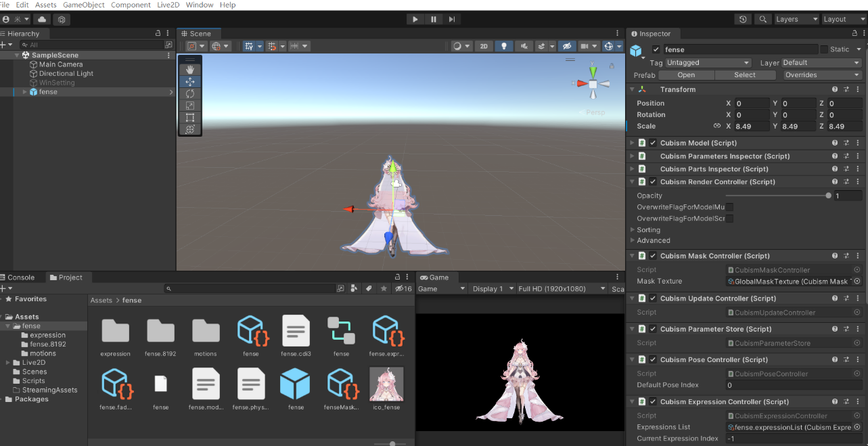868x446 pixels.
Task: Select the combined Transform tool in Scene overlay
Action: pos(190,129)
